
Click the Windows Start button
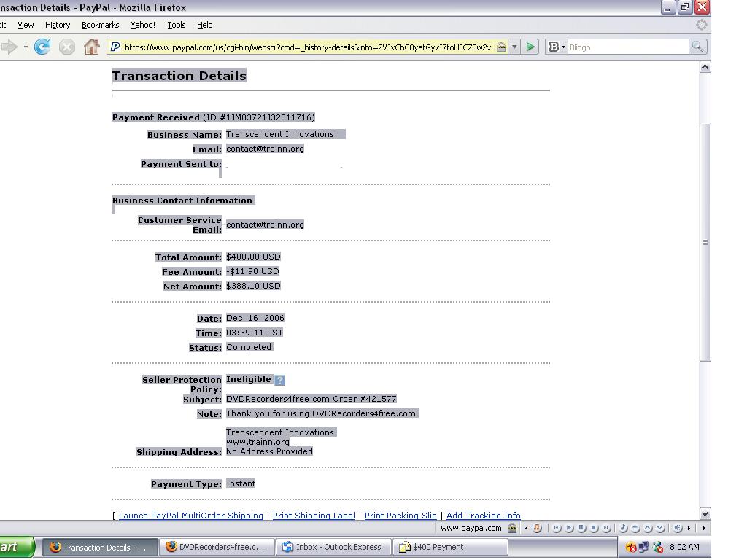[17, 547]
